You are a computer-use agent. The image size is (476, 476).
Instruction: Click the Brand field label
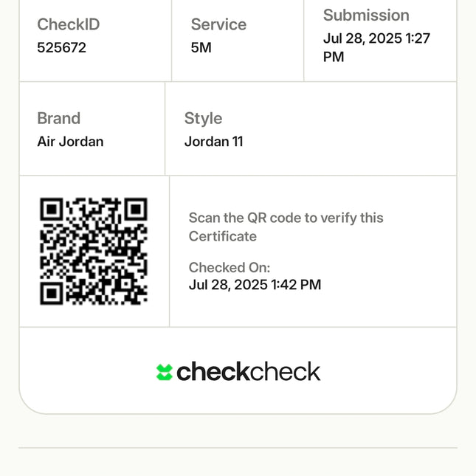(58, 118)
